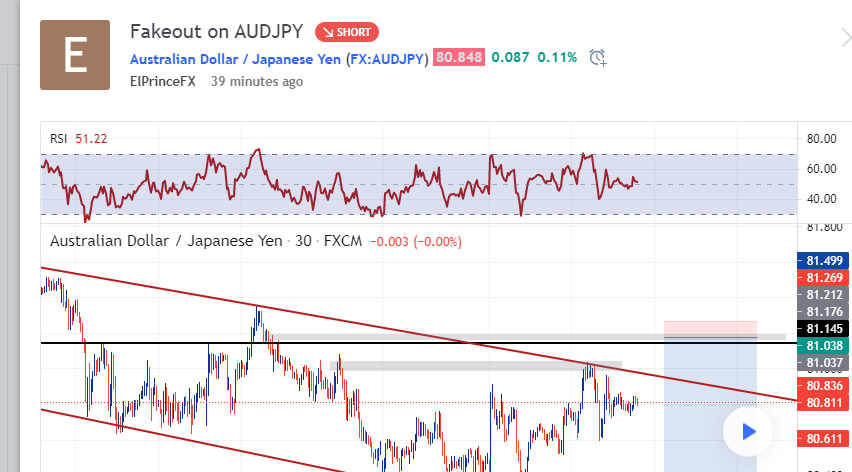Viewport: 852px width, 472px height.
Task: Play the chart idea with the play button
Action: 748,432
